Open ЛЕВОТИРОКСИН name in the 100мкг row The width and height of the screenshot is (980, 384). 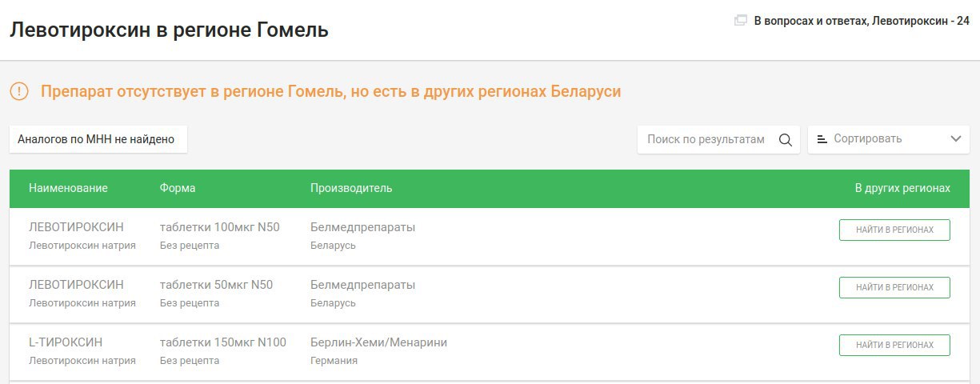click(76, 227)
